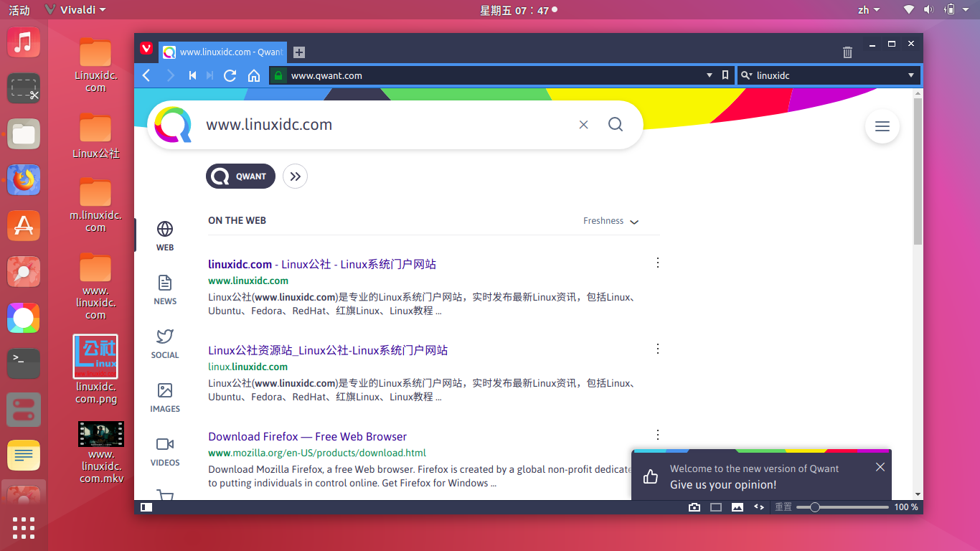Open the closed tabs trash can

point(847,52)
